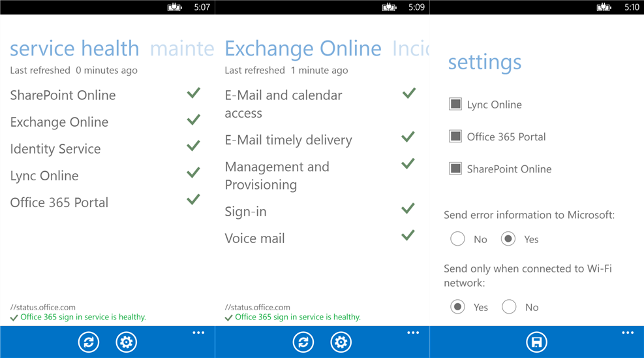Tap sign in service healthy message, first screen
The width and height of the screenshot is (644, 358).
coord(83,317)
